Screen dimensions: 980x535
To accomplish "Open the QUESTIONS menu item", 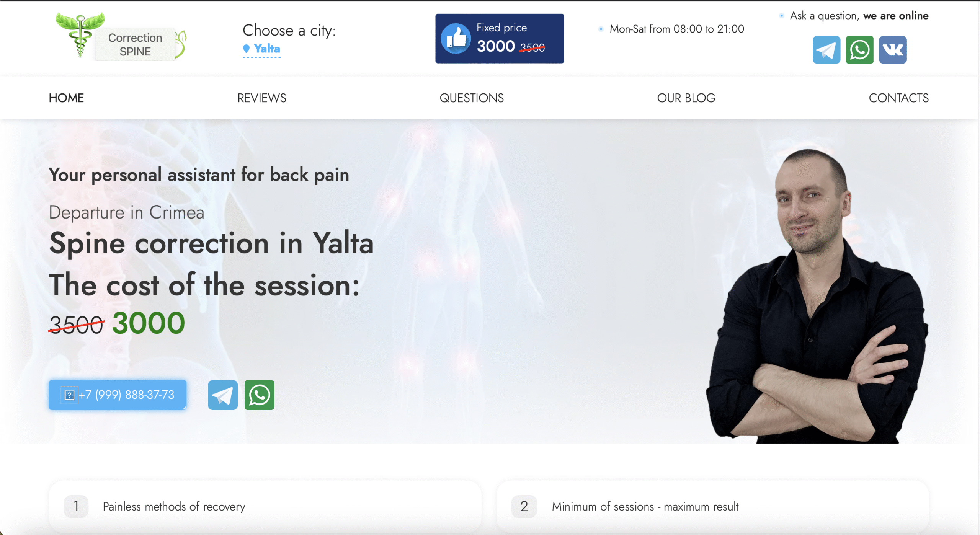I will (x=472, y=98).
